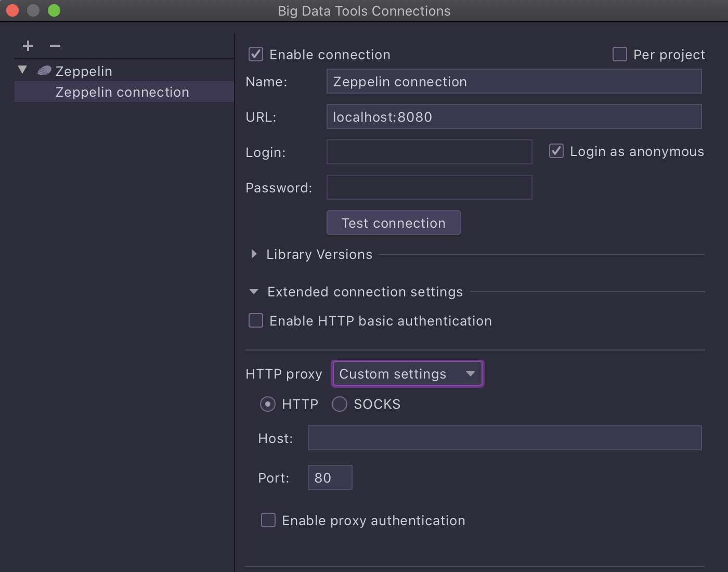
Task: Click the Name: field label
Action: 266,82
